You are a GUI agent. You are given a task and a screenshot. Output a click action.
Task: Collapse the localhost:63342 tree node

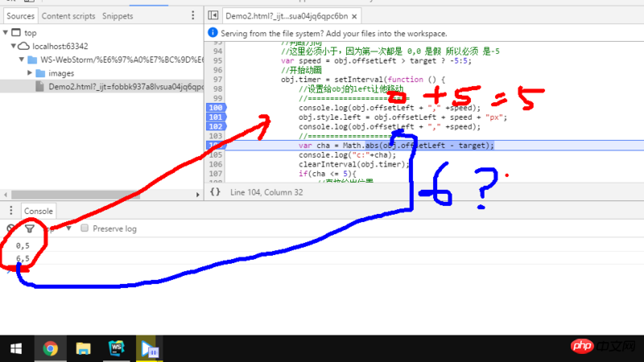(14, 46)
